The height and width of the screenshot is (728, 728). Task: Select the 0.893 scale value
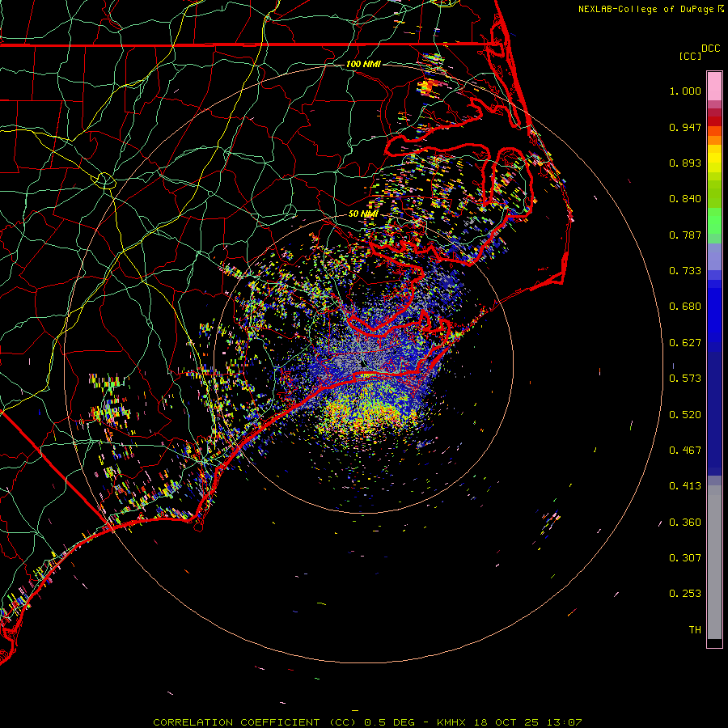685,163
